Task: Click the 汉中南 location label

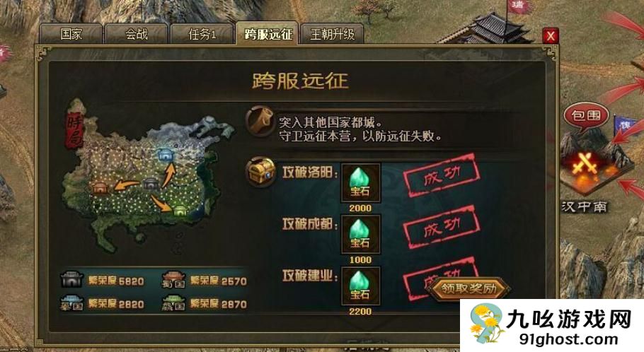Action: [584, 206]
